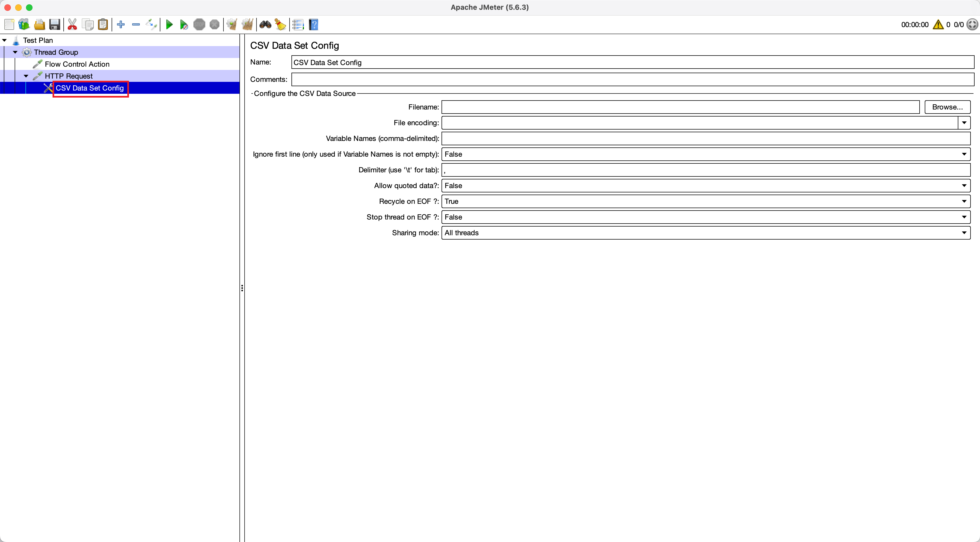The width and height of the screenshot is (980, 542).
Task: Click the Stop test icon
Action: coord(199,25)
